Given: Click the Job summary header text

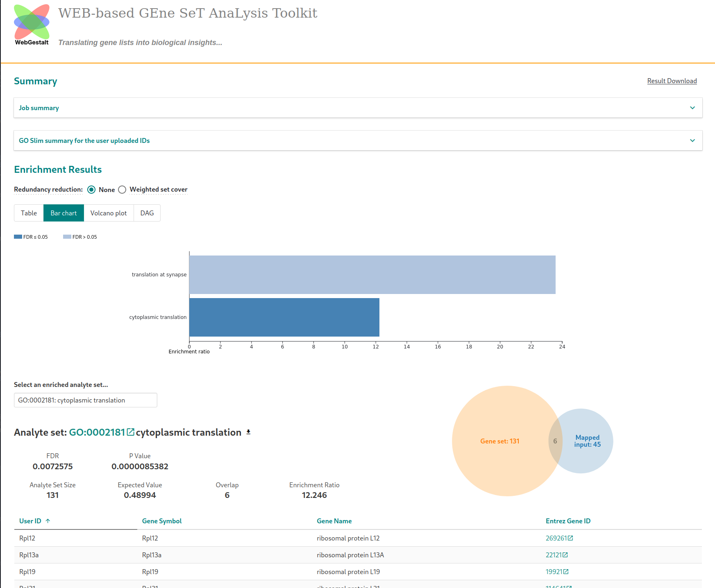Looking at the screenshot, I should pyautogui.click(x=39, y=108).
